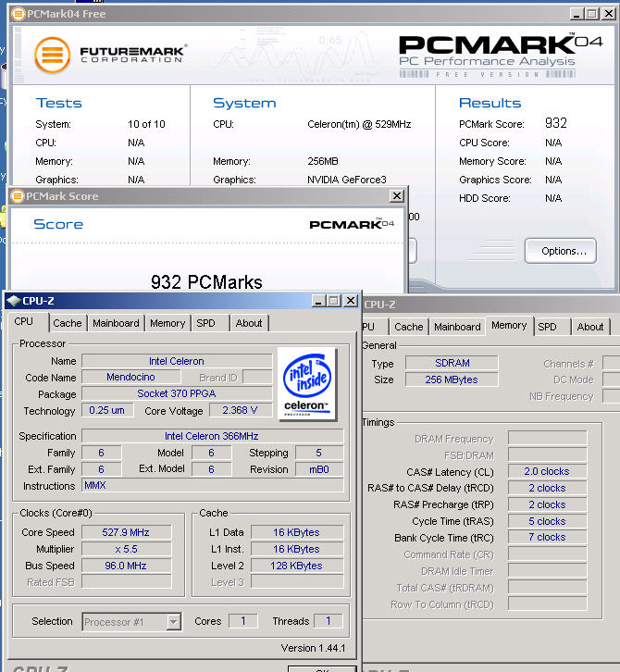Viewport: 620px width, 672px height.
Task: Click the L1 Inst. 16 KBytes value
Action: tap(296, 549)
